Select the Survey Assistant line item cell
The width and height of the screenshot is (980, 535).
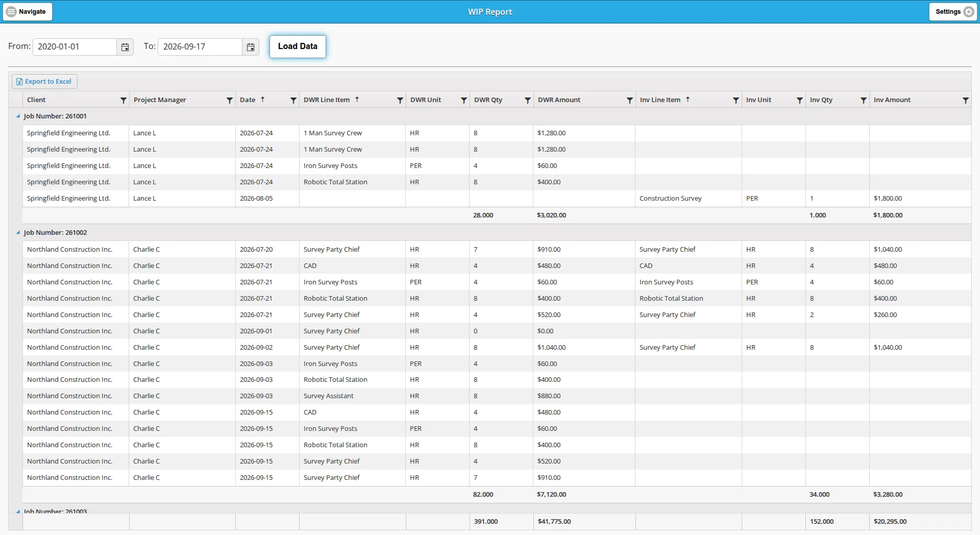tap(352, 396)
